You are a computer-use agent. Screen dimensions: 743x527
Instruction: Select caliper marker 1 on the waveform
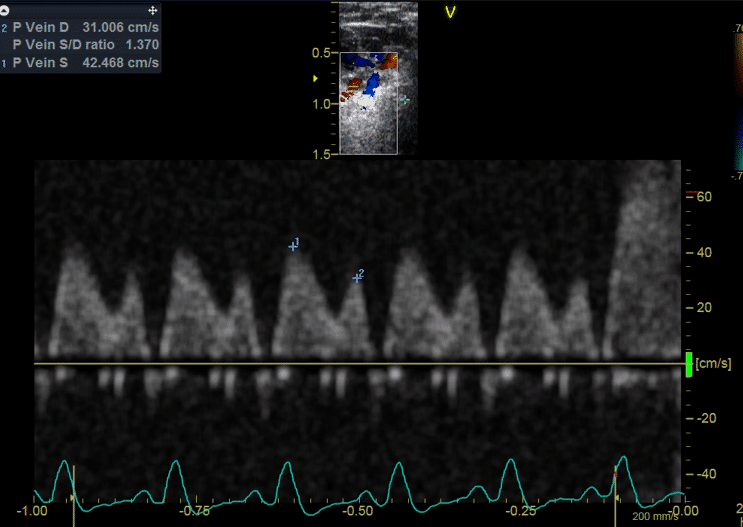pyautogui.click(x=293, y=246)
